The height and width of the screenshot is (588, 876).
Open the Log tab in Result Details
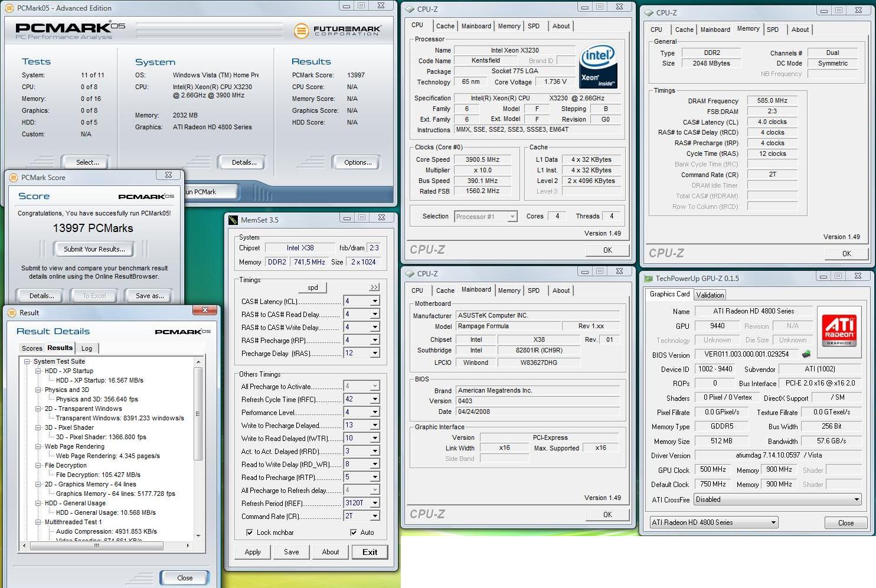pos(87,348)
